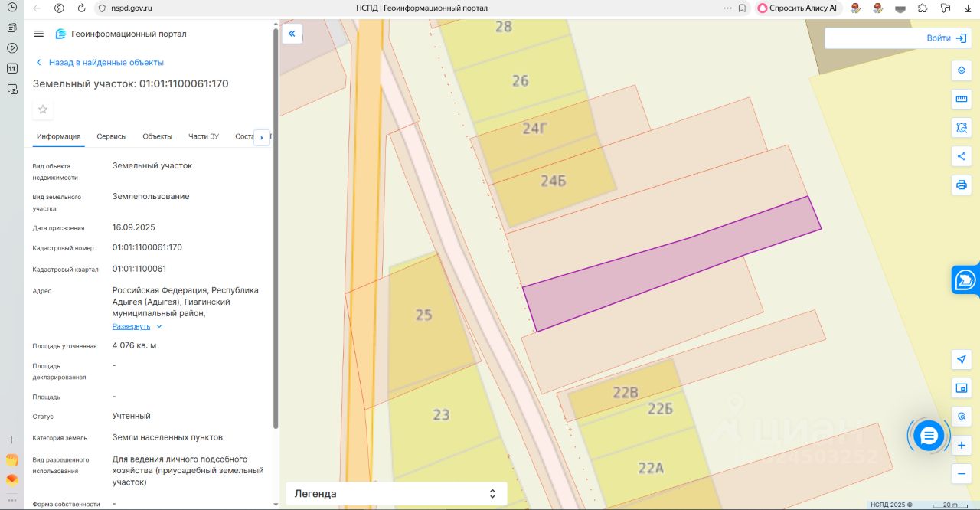Click parcel labeled 26 on the map
980x510 pixels.
[521, 80]
